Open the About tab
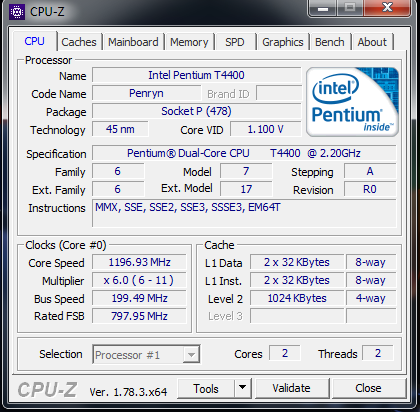This screenshot has width=420, height=412. pos(372,42)
